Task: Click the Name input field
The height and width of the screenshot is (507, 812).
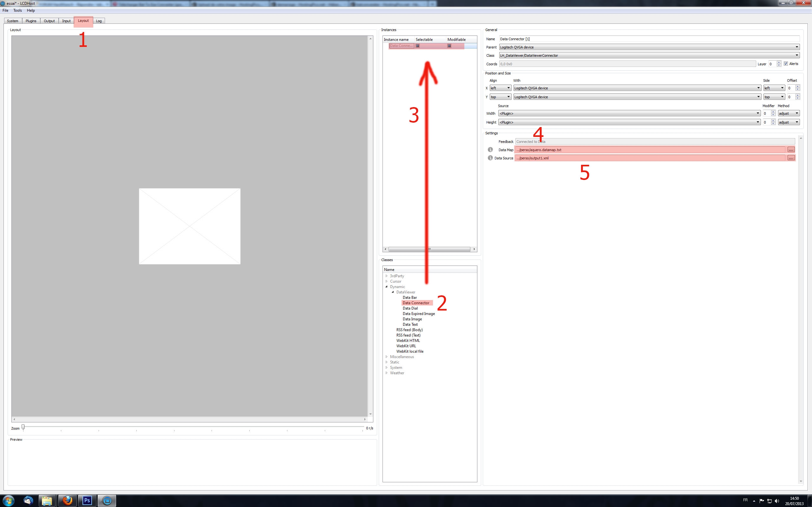Action: 649,39
